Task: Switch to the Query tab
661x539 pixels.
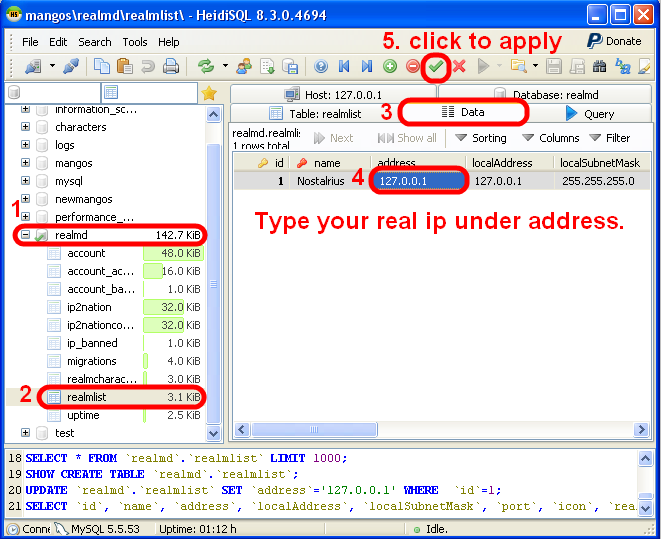Action: [x=590, y=114]
